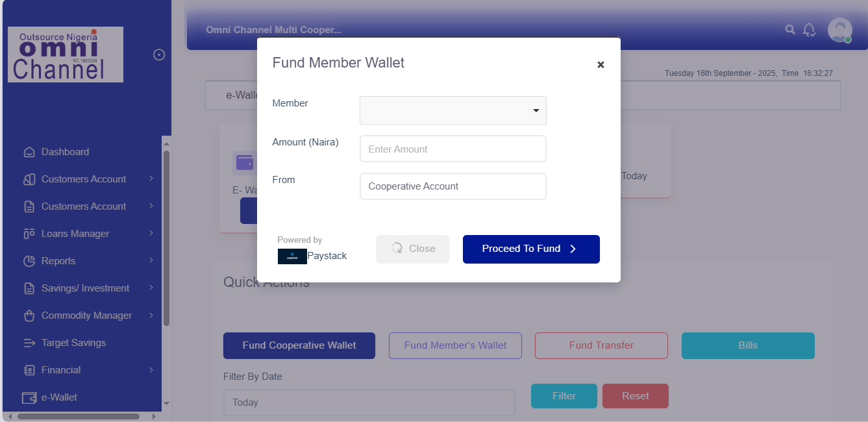Click the Close button in modal

[412, 249]
